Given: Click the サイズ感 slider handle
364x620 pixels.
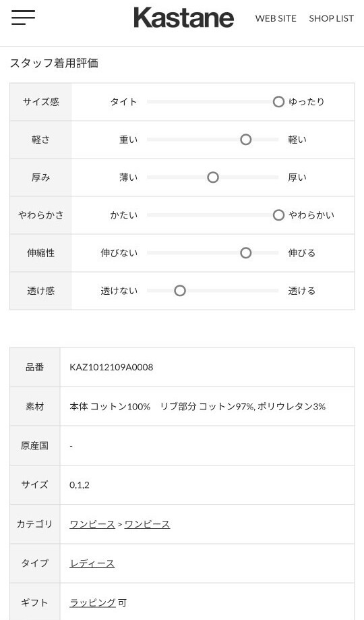Looking at the screenshot, I should point(278,102).
